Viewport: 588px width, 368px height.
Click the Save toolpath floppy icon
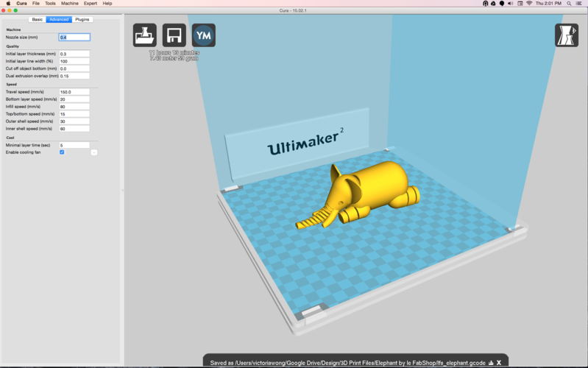pyautogui.click(x=174, y=35)
